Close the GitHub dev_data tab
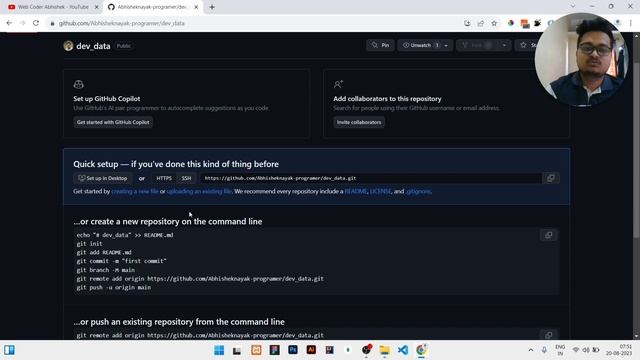640x360 pixels. pos(196,7)
